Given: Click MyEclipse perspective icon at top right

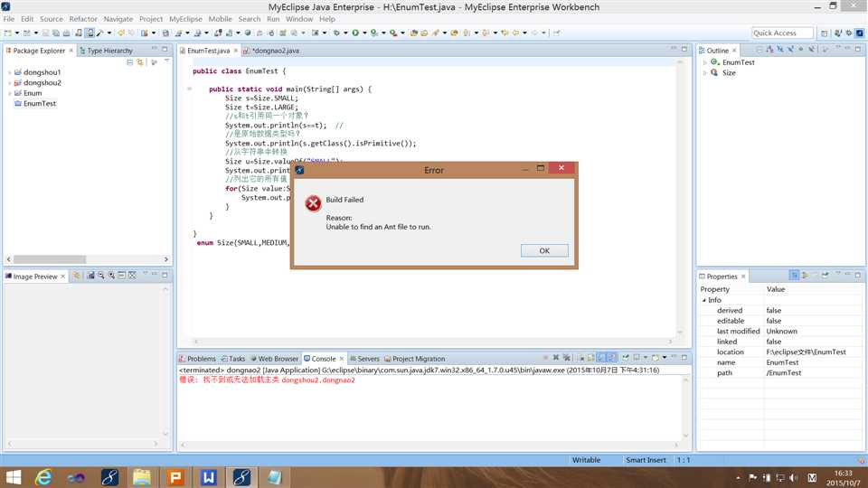Looking at the screenshot, I should (860, 33).
